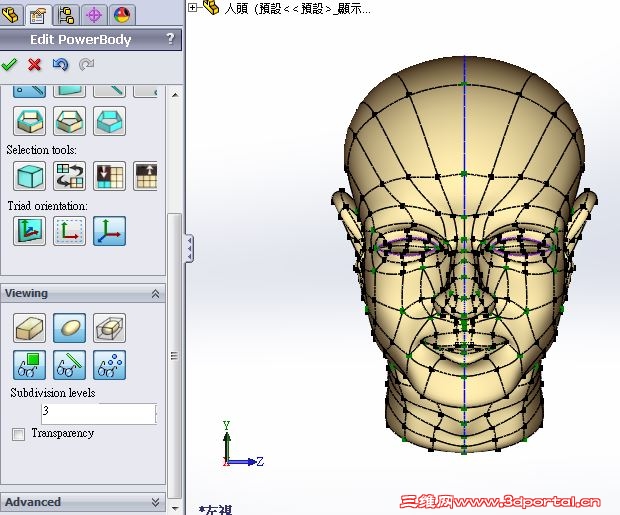Click the part icon beside 人頭
620x515 pixels.
pos(212,7)
